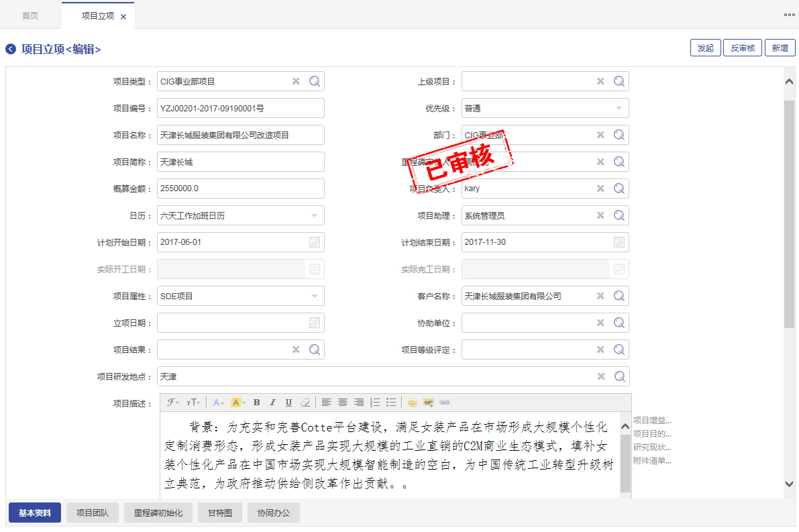Apply italic formatting in description editor
Image resolution: width=799 pixels, height=532 pixels.
pyautogui.click(x=272, y=403)
